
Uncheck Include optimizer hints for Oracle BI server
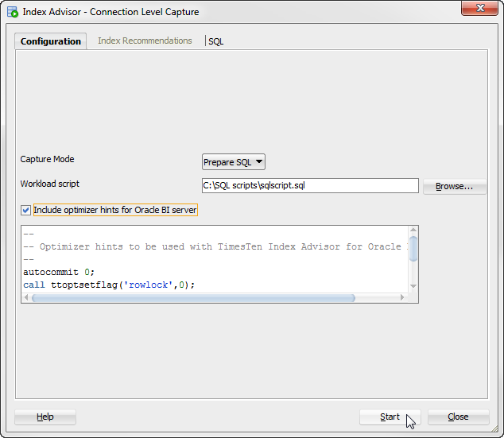[x=25, y=210]
